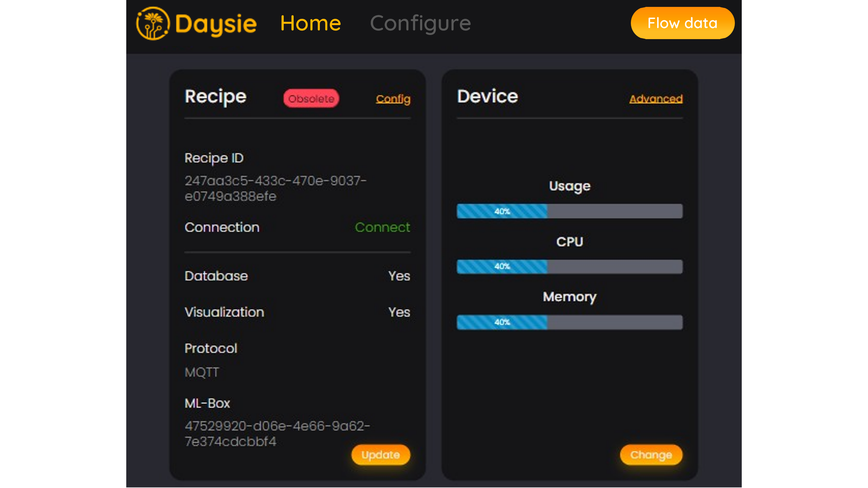Click the Daysie flower logo icon

click(x=153, y=23)
